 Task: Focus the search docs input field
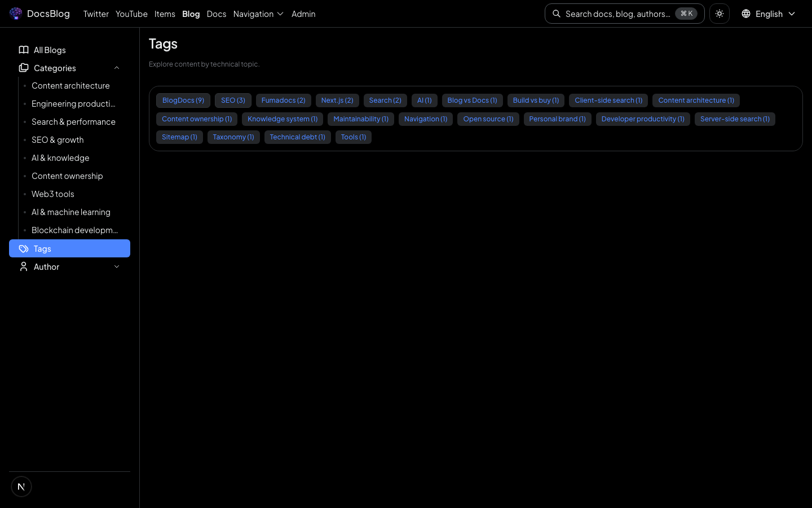[617, 14]
